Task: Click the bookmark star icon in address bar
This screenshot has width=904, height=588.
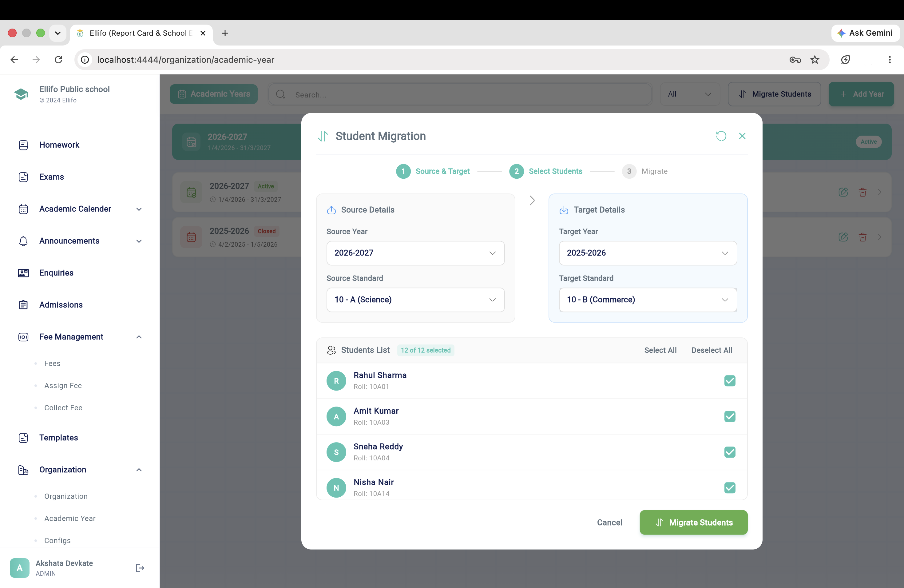Action: [x=815, y=60]
